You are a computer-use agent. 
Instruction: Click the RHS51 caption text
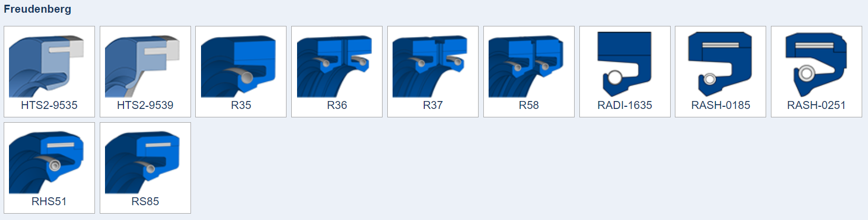tap(49, 201)
